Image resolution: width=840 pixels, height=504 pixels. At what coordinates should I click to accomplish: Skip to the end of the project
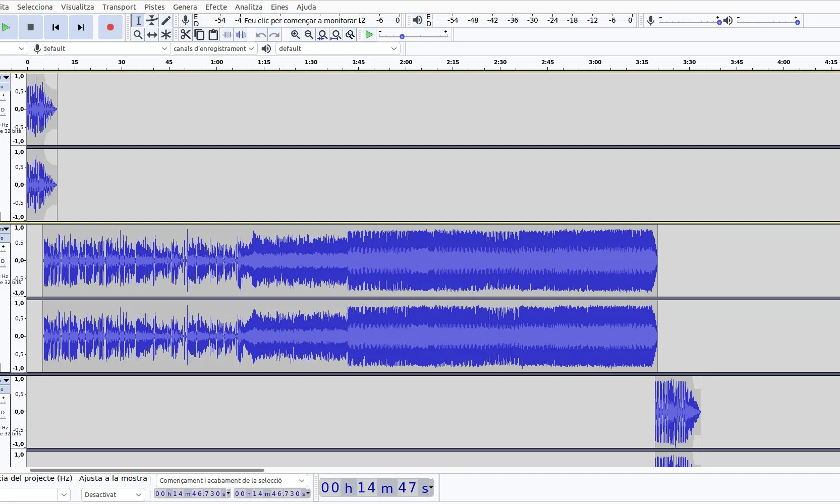(x=81, y=27)
